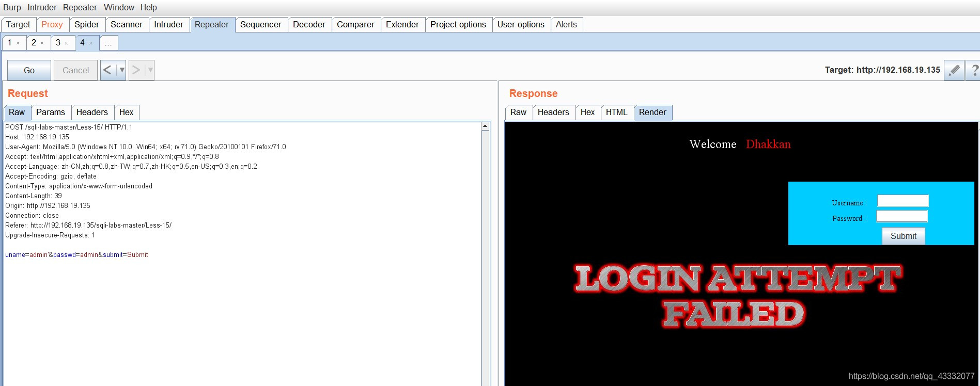Switch to the Spider tab
Image resolution: width=980 pixels, height=386 pixels.
tap(87, 24)
